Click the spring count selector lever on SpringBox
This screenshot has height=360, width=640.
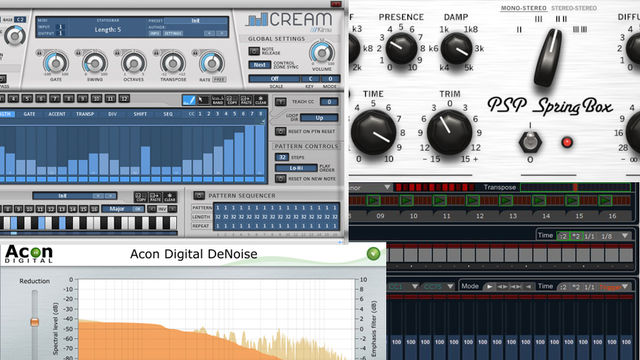(547, 57)
